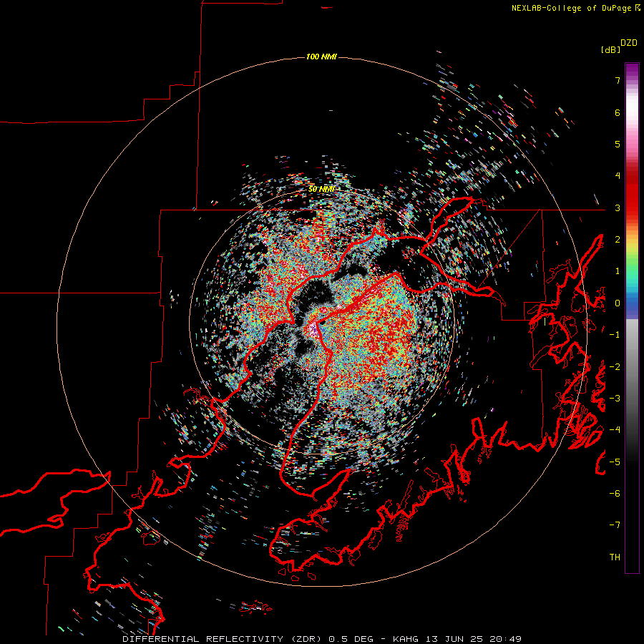This screenshot has width=644, height=644.
Task: Click the -2 value on the scale
Action: click(615, 367)
